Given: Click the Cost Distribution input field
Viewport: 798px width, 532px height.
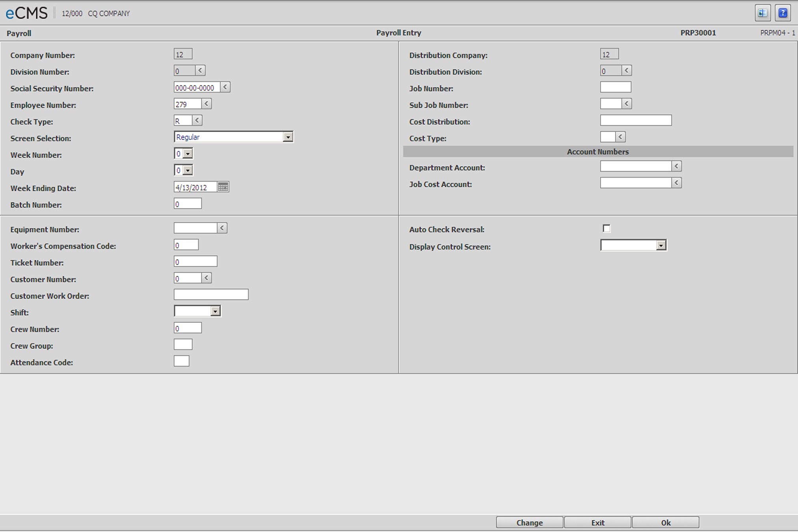Looking at the screenshot, I should tap(636, 120).
